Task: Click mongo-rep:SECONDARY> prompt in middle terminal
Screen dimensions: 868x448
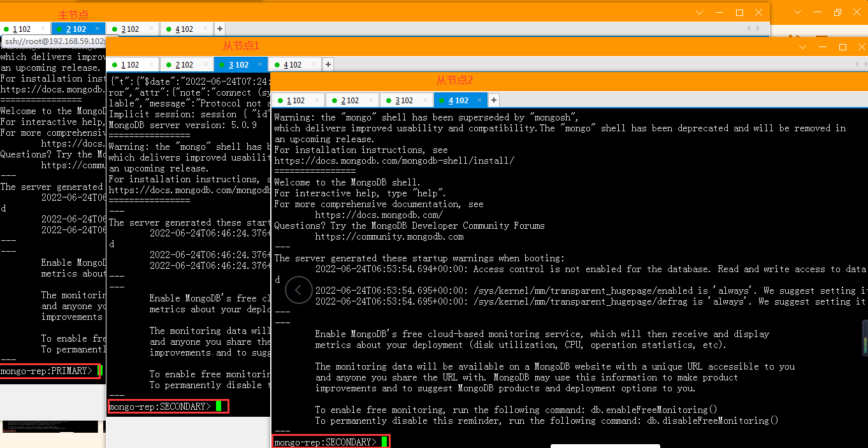Action: click(x=159, y=407)
